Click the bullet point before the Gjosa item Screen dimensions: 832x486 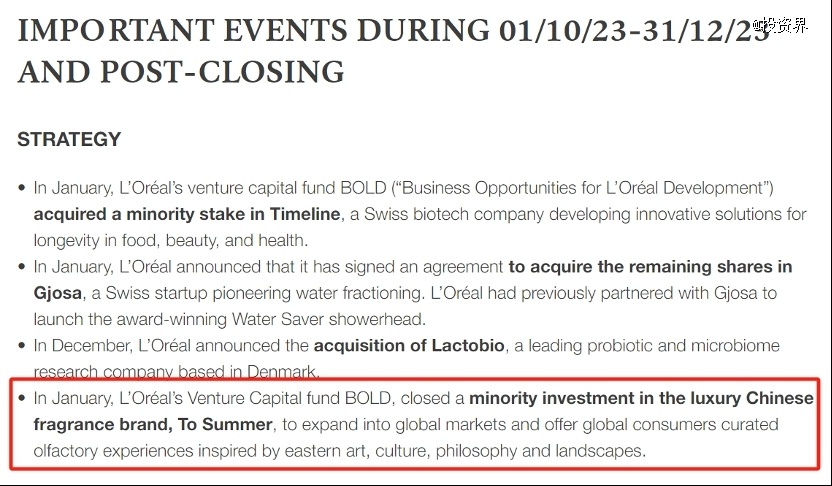[x=23, y=268]
